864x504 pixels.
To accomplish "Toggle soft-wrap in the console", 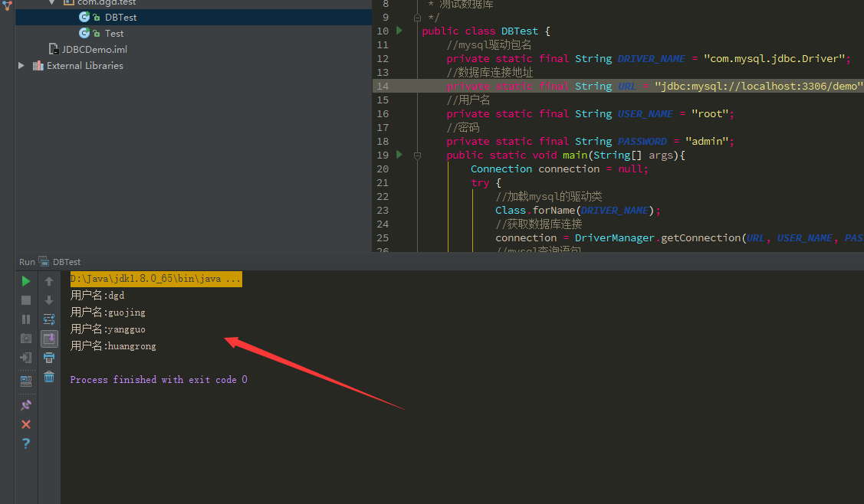I will [x=48, y=319].
